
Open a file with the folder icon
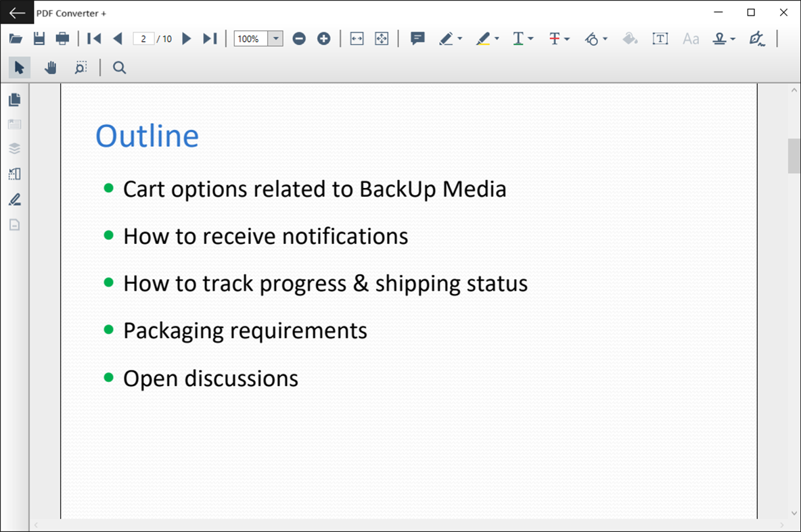[16, 39]
